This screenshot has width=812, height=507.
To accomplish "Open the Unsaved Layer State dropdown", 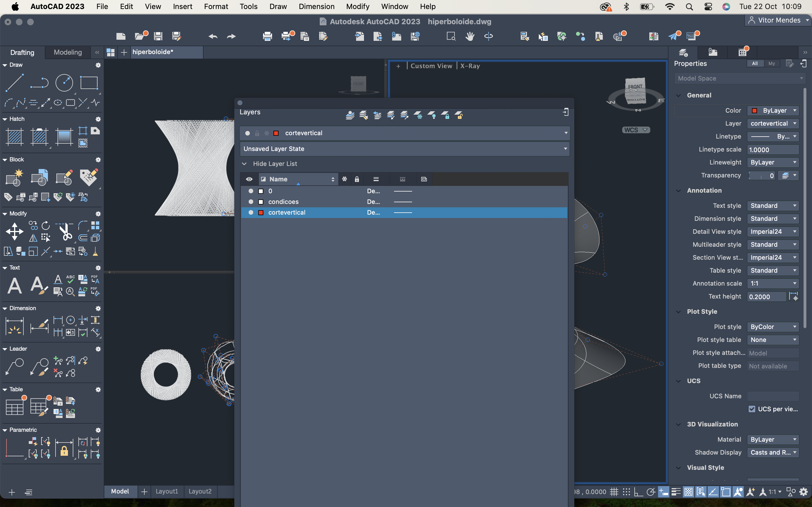I will point(404,149).
